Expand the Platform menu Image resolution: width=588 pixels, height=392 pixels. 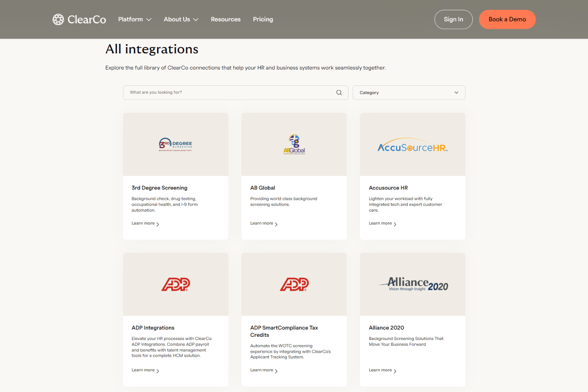pyautogui.click(x=135, y=19)
